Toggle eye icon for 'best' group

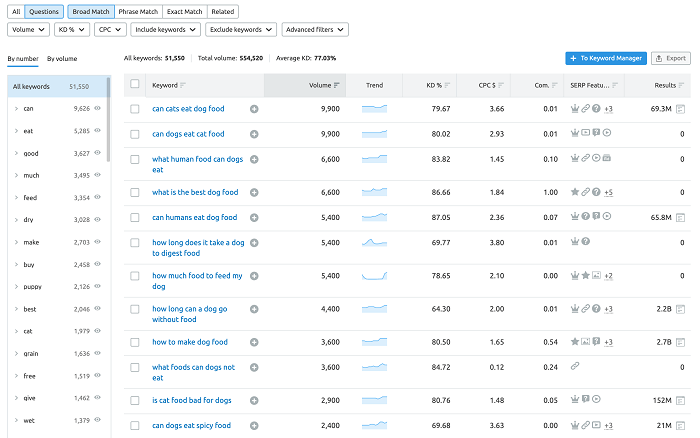click(x=97, y=309)
